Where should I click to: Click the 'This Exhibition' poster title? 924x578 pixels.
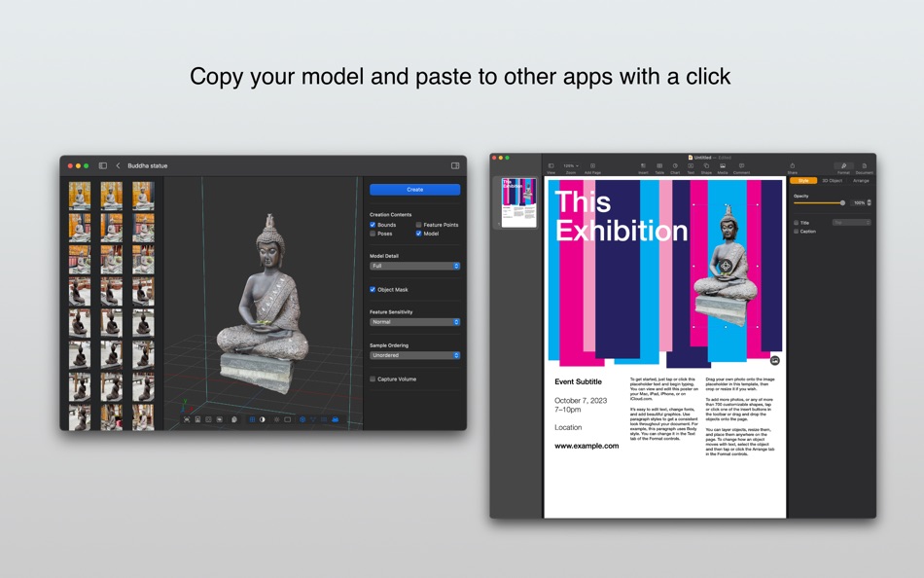[x=622, y=216]
